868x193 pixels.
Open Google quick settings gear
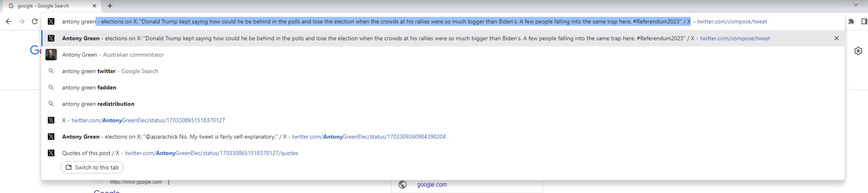pos(858,51)
